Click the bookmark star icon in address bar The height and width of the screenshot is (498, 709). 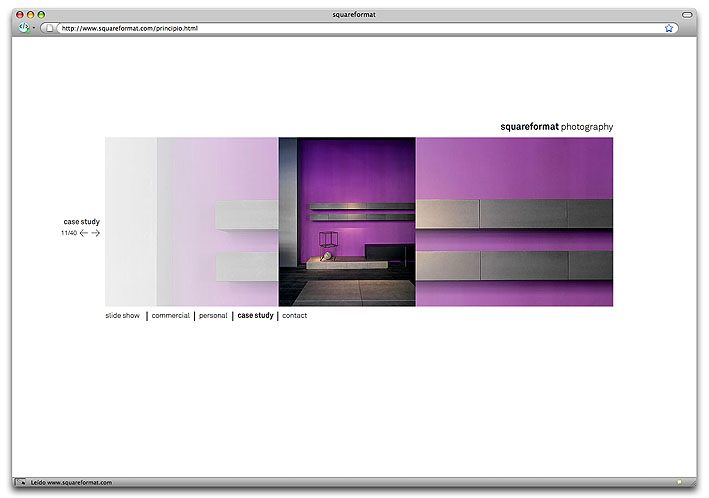tap(669, 28)
